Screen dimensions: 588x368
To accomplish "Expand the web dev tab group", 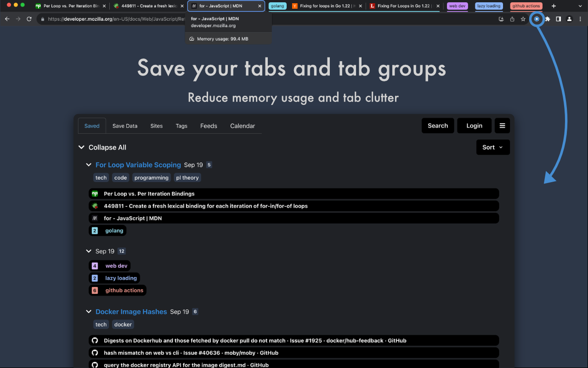I will (458, 6).
